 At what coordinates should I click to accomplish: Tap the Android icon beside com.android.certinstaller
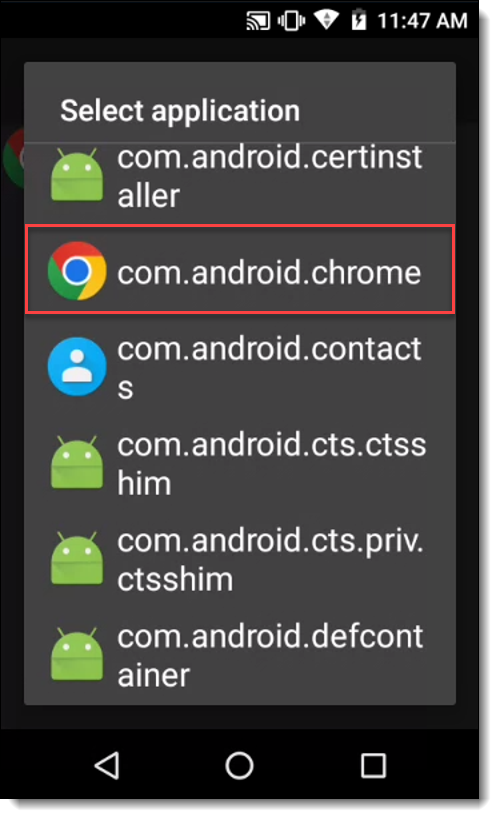coord(77,175)
